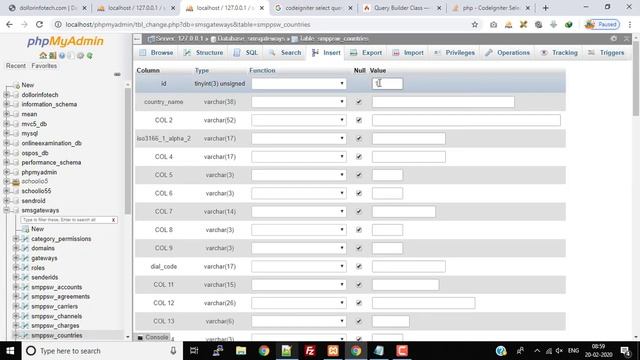Expand the mysql database node

click(6, 133)
